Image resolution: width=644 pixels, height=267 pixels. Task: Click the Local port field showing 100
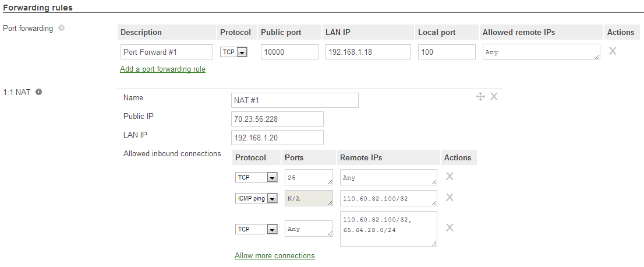(447, 52)
